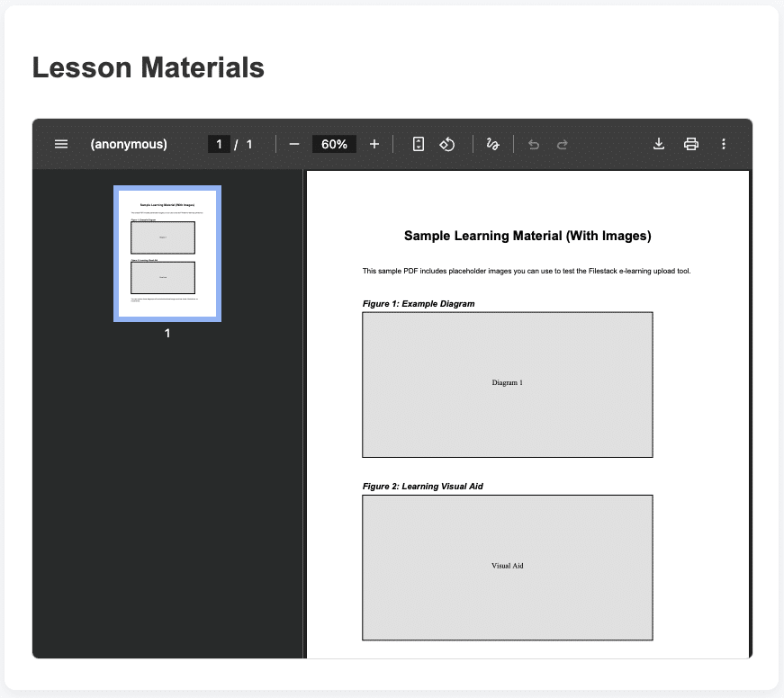
Task: Click the Sample Learning Material title
Action: 527,236
